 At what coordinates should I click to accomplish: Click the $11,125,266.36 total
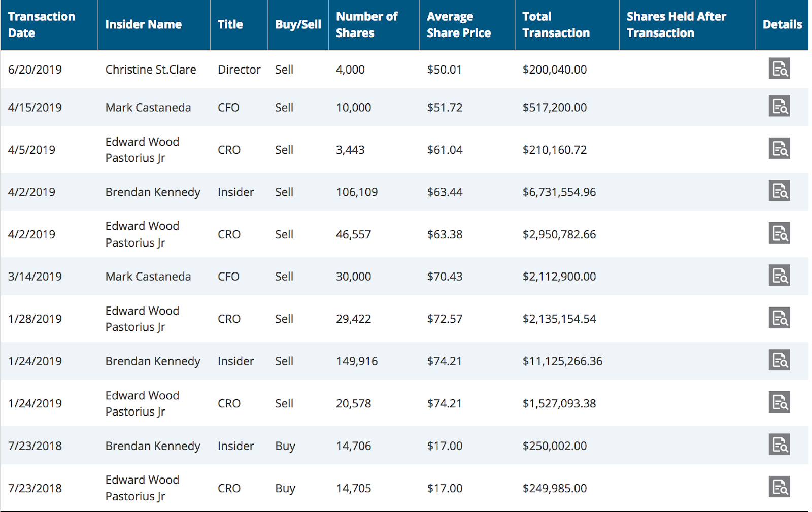(x=563, y=361)
